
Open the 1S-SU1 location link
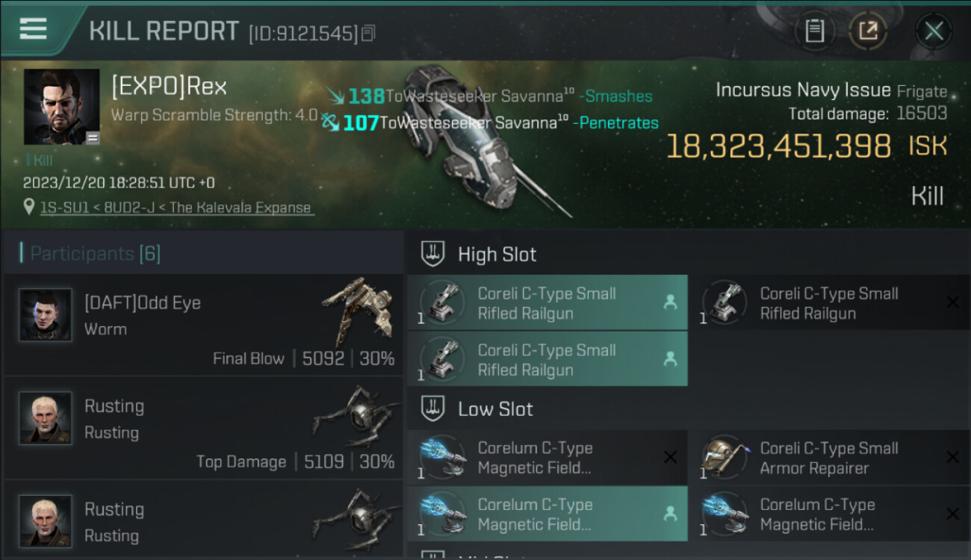tap(177, 208)
